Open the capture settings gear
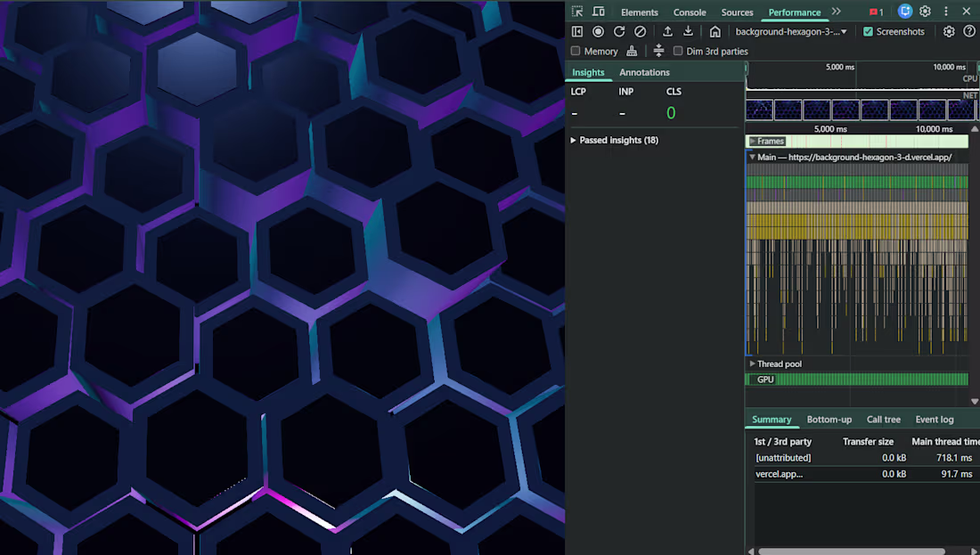The width and height of the screenshot is (980, 555). pyautogui.click(x=949, y=31)
